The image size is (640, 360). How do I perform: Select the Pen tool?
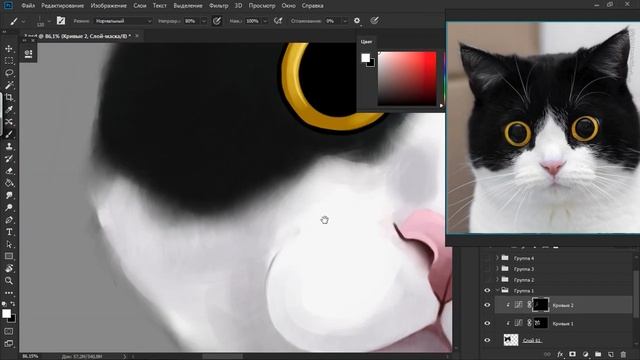[x=9, y=220]
